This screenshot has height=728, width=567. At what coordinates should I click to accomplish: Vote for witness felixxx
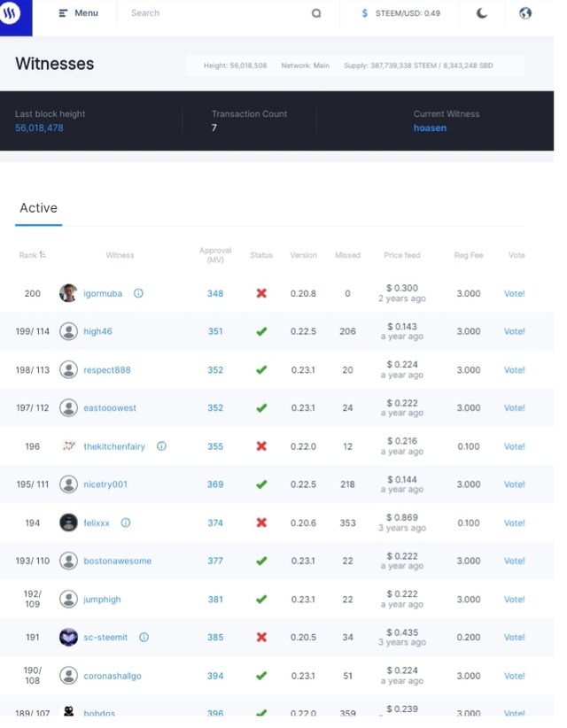pos(514,523)
